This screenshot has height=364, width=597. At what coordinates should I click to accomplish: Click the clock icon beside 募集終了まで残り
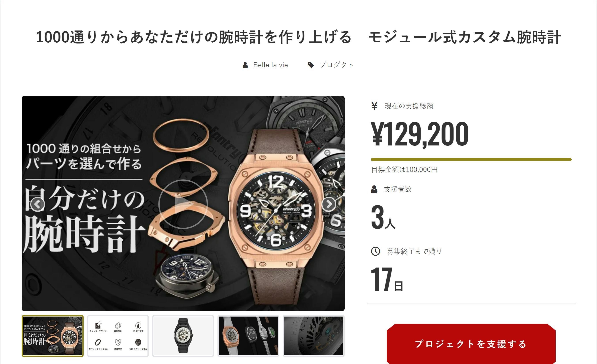point(376,251)
